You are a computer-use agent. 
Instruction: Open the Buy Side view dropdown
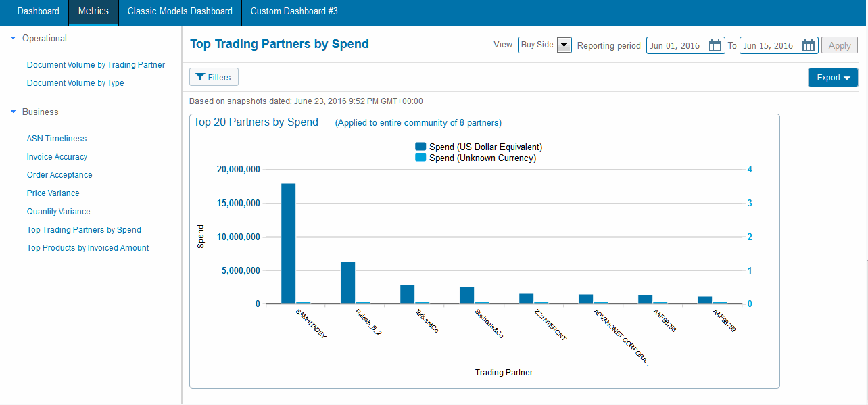[x=564, y=45]
